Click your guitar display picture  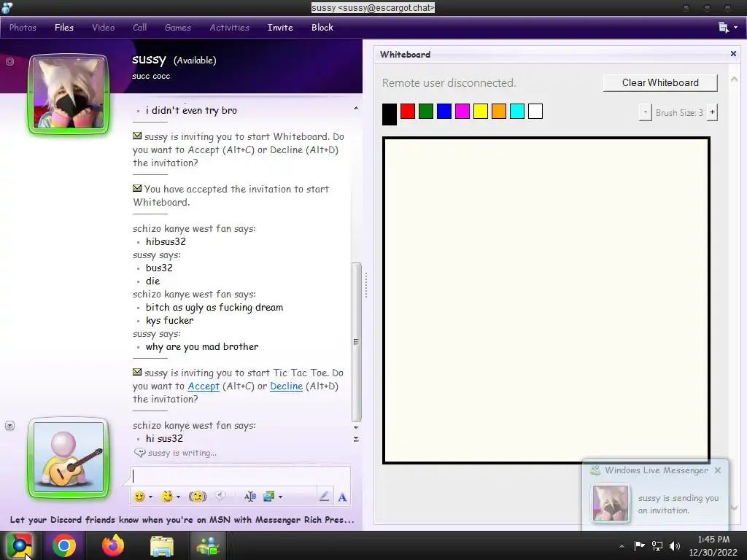pyautogui.click(x=69, y=458)
